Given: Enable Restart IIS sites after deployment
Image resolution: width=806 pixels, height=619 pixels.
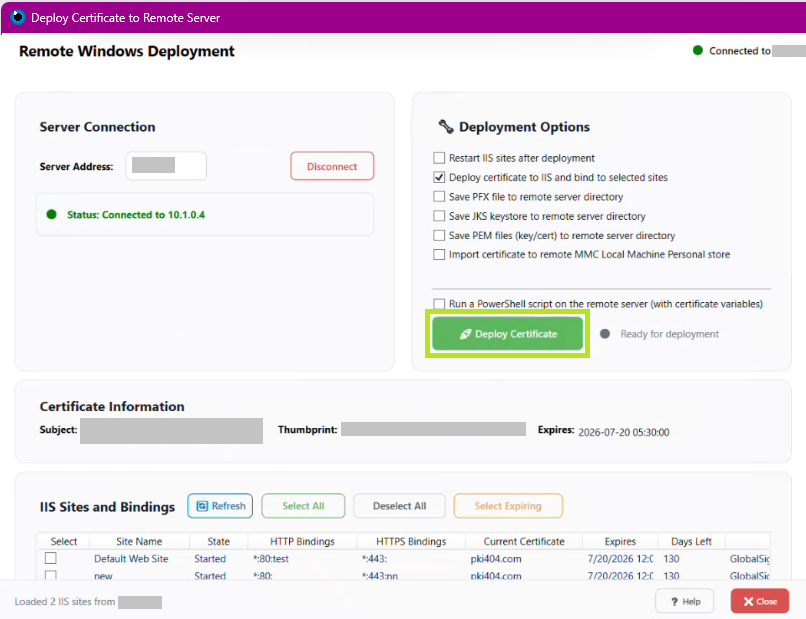Looking at the screenshot, I should coord(439,157).
